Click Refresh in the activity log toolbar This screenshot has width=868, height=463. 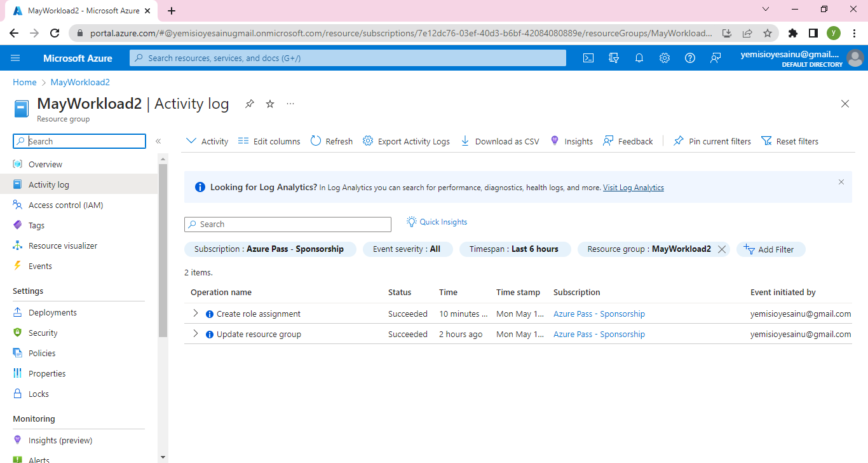point(332,141)
